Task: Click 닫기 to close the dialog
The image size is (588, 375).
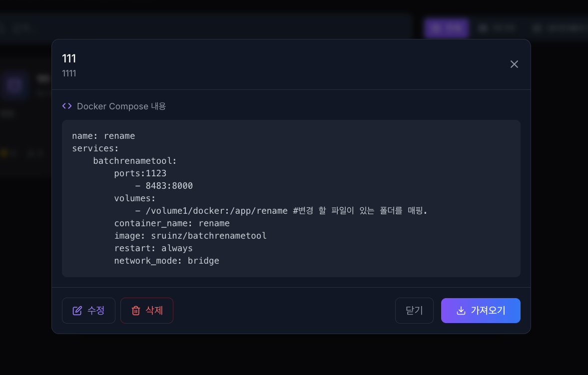Action: point(414,310)
